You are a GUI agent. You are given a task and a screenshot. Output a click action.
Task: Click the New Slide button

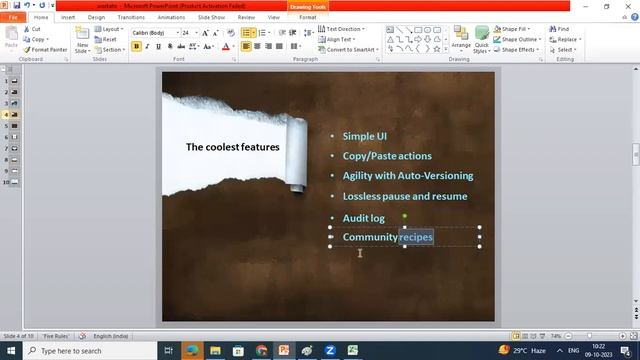tap(82, 40)
